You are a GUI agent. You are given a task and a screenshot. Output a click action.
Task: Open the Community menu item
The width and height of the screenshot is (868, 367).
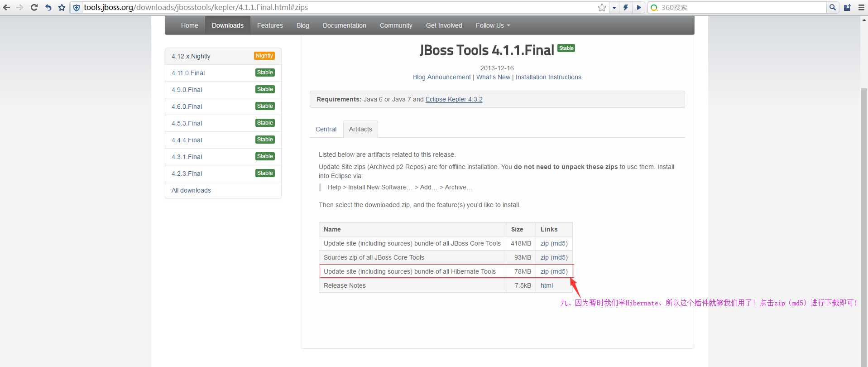click(396, 25)
